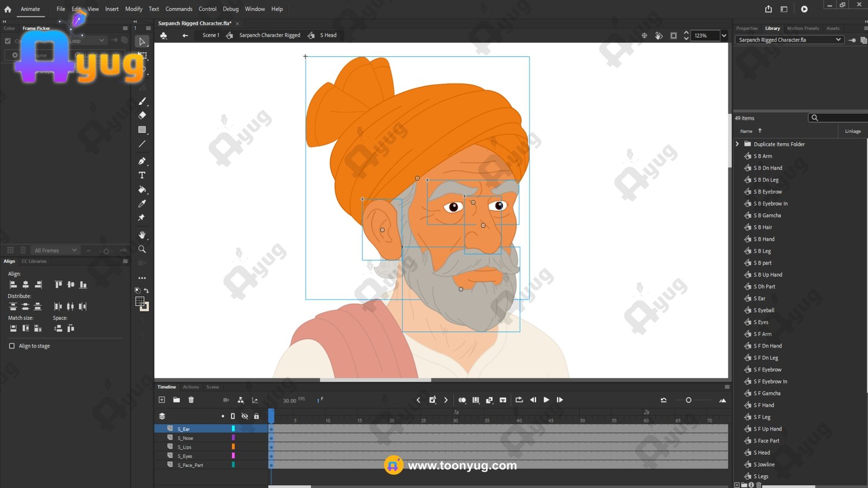
Task: Click the Quick Share and publish icon
Action: click(769, 9)
